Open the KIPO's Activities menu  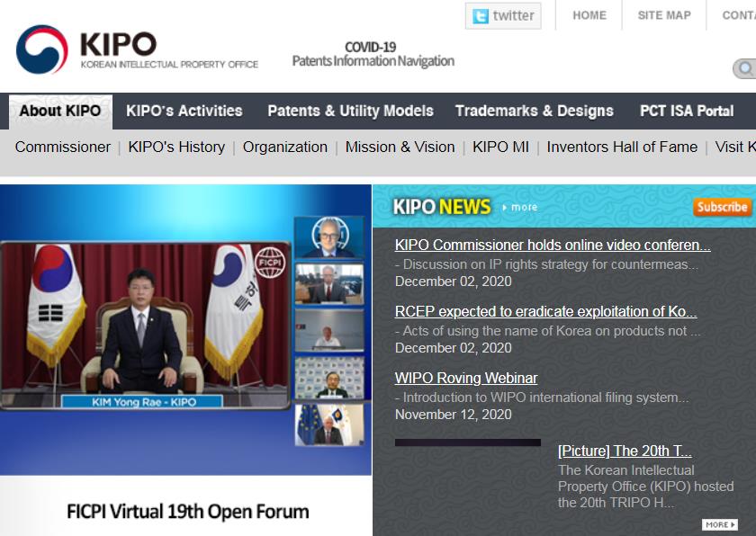click(x=184, y=112)
